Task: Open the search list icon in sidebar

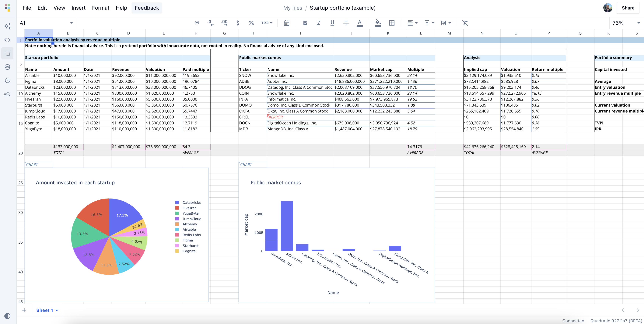Action: coord(8,94)
